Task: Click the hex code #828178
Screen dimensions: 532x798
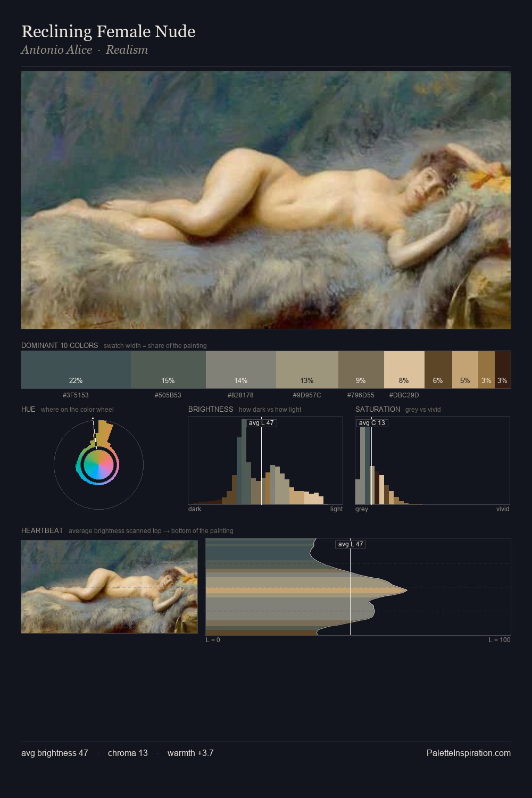Action: pyautogui.click(x=240, y=395)
